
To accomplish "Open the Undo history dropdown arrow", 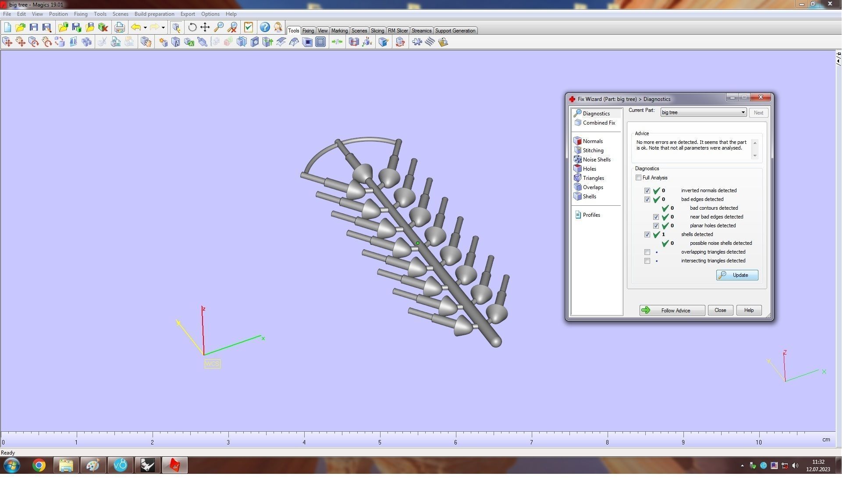I will 145,28.
